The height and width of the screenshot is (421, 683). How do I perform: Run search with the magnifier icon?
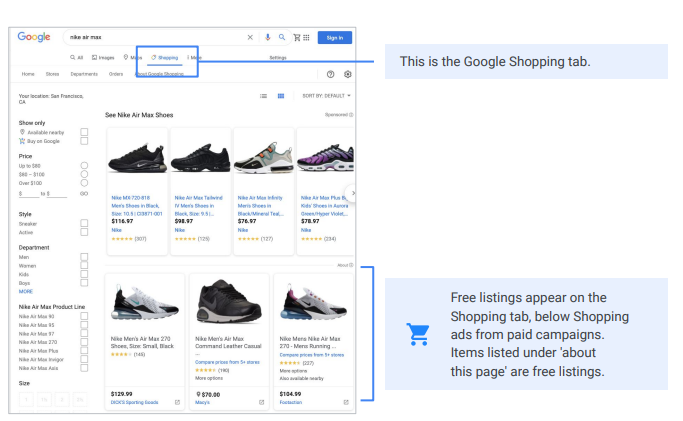point(282,37)
